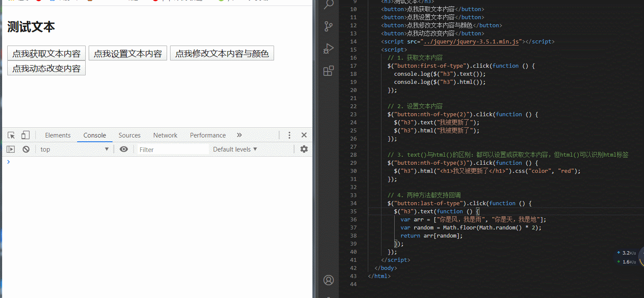Click the line containing 'var random = Math.floor'

coord(471,228)
